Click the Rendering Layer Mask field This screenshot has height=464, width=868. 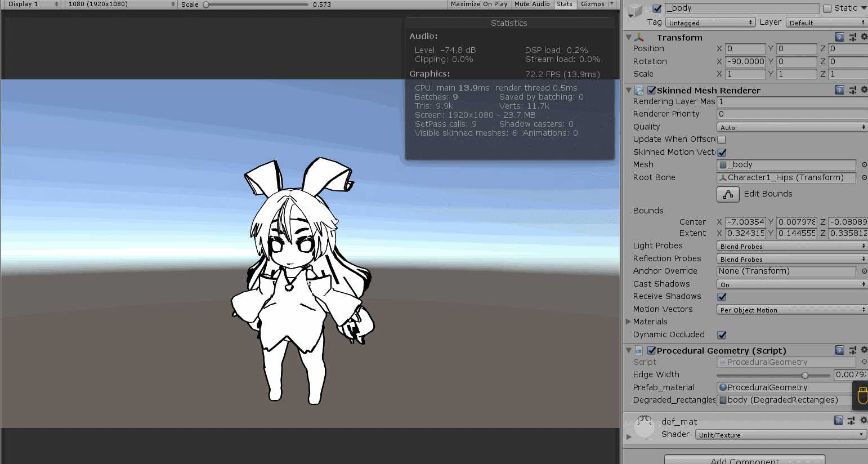point(792,102)
